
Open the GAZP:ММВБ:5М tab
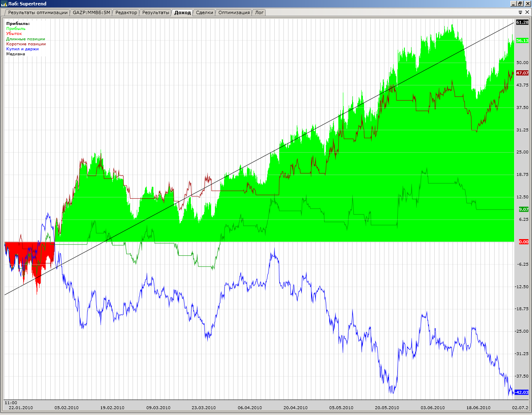coord(91,12)
